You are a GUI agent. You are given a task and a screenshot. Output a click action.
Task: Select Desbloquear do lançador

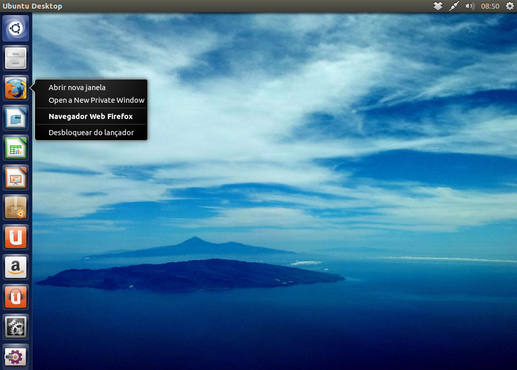(x=91, y=132)
